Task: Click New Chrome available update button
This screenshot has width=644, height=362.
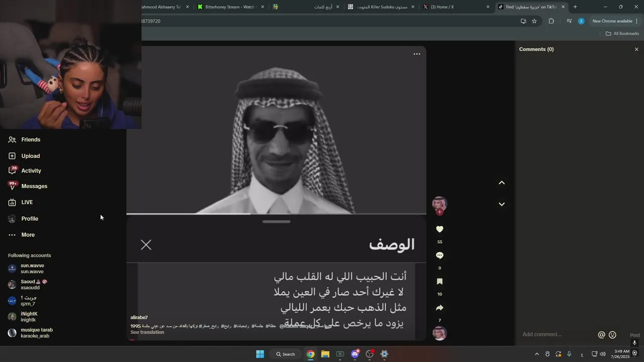Action: point(615,21)
